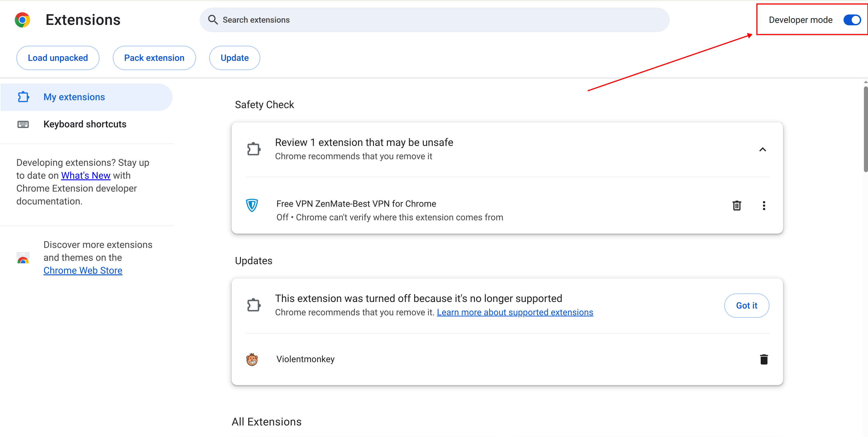Click 'Chrome recommends that you remove it' subtitle
The width and height of the screenshot is (868, 437).
pyautogui.click(x=353, y=156)
